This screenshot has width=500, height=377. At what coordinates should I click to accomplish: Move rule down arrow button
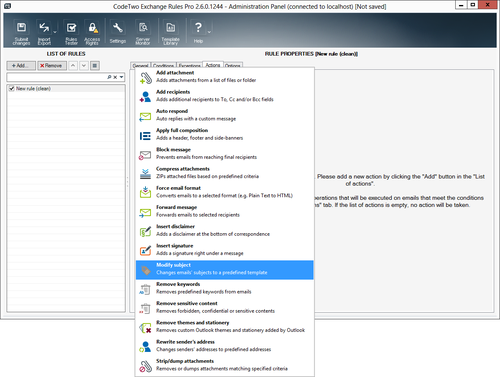84,66
